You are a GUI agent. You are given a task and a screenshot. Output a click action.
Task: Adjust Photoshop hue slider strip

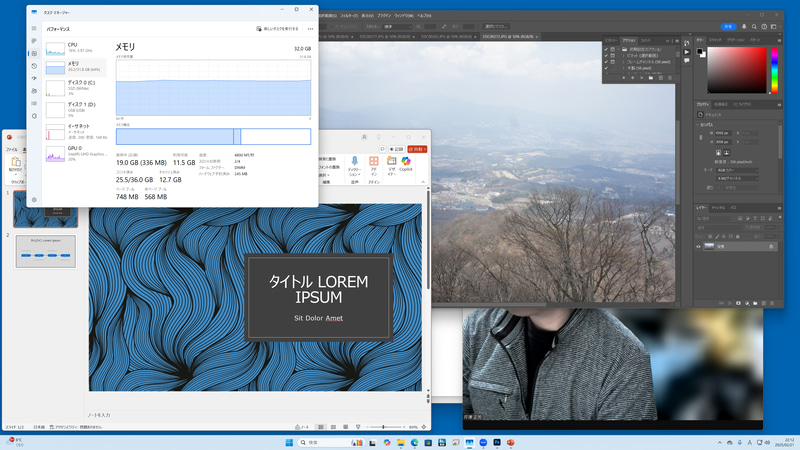774,70
